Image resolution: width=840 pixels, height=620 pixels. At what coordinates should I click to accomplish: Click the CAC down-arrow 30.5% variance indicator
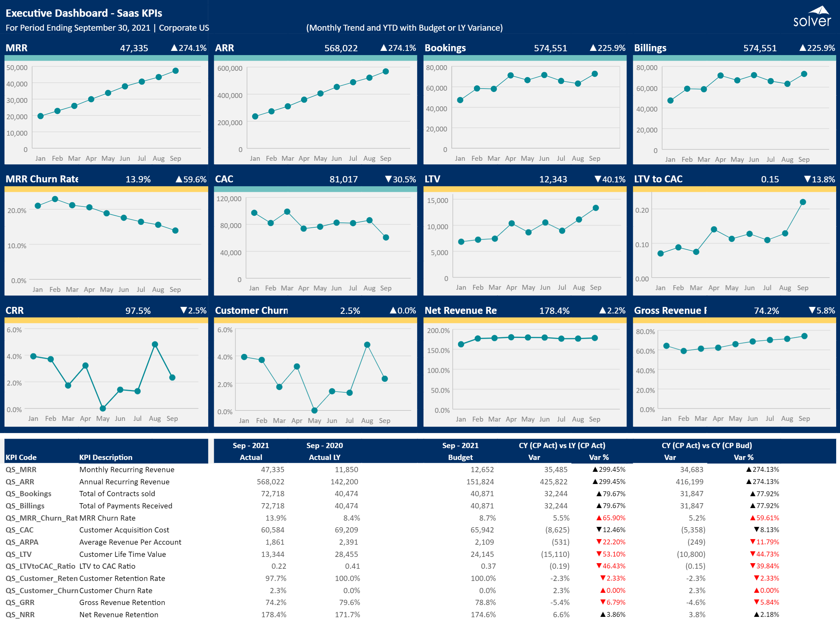point(400,179)
